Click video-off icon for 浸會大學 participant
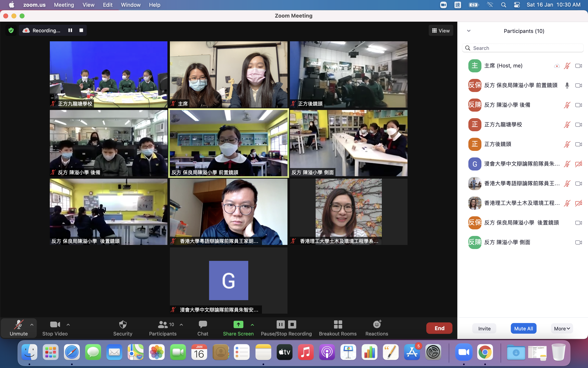Screen dimensions: 588x368 point(579,164)
